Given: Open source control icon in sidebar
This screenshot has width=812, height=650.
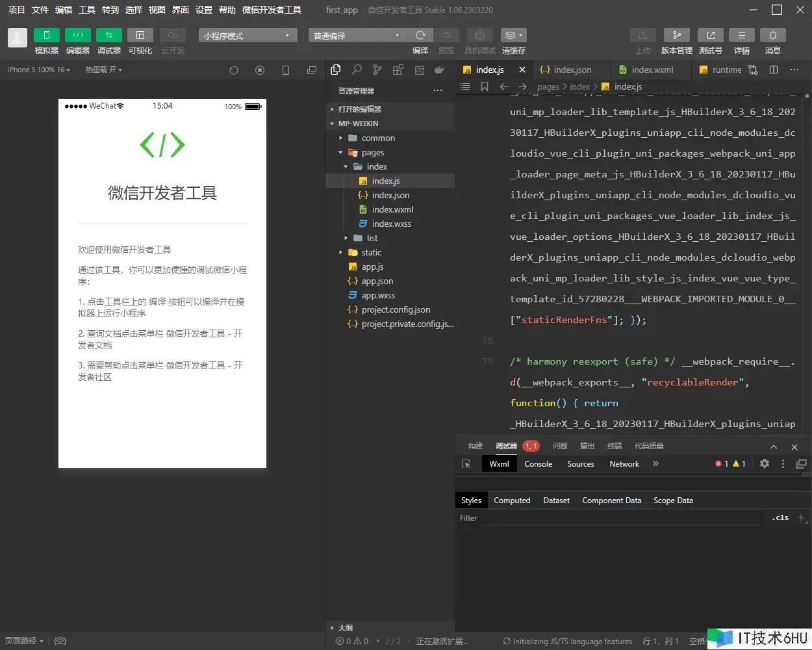Looking at the screenshot, I should pyautogui.click(x=377, y=70).
